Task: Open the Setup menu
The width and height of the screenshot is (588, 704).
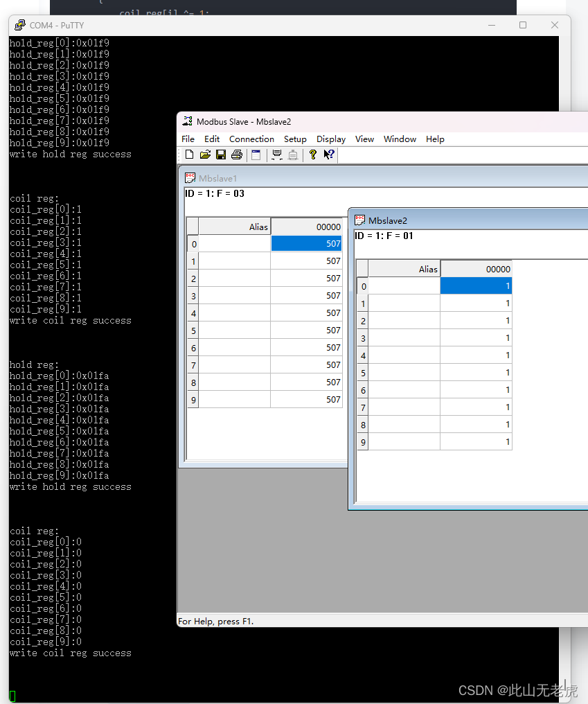Action: coord(295,139)
